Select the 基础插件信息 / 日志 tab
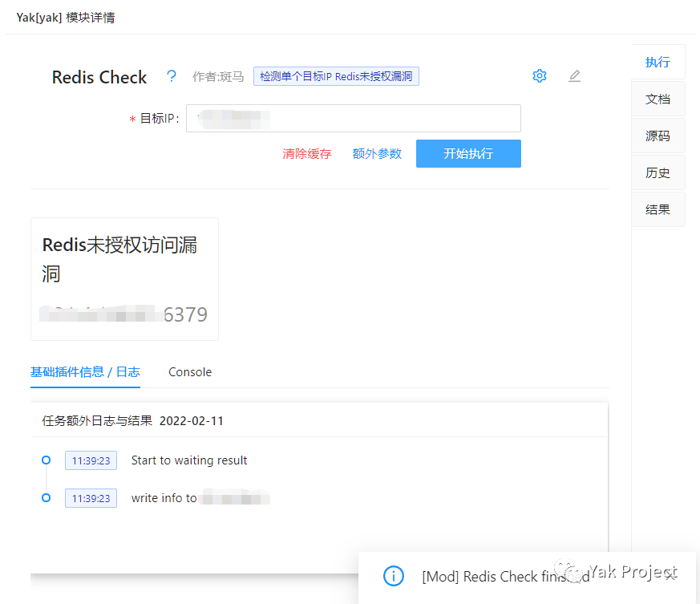This screenshot has width=700, height=604. coord(85,372)
